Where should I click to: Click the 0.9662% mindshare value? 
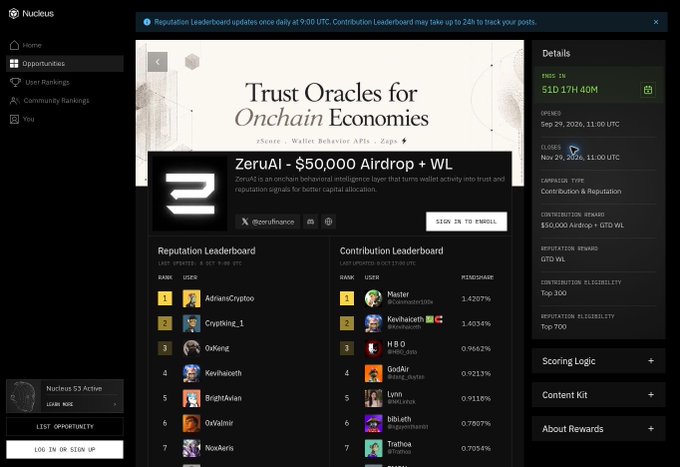click(476, 349)
